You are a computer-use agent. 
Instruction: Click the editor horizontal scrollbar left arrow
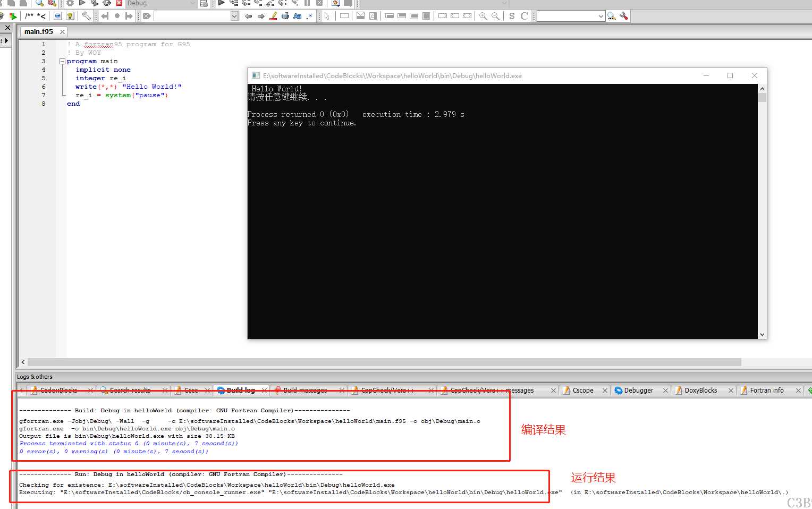[x=23, y=362]
